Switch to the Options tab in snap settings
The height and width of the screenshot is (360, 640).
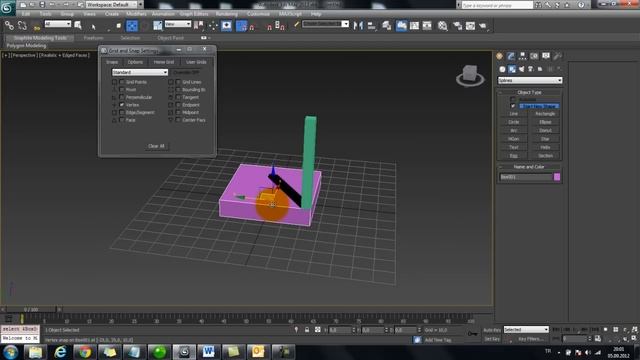point(135,62)
